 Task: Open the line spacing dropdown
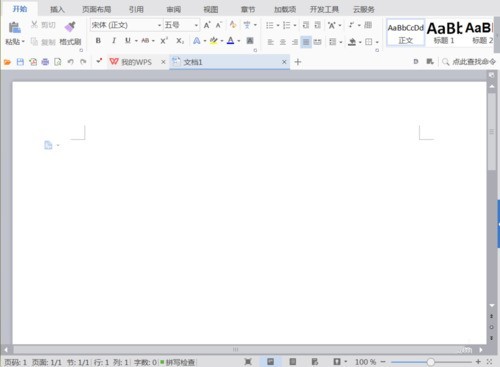pyautogui.click(x=335, y=42)
